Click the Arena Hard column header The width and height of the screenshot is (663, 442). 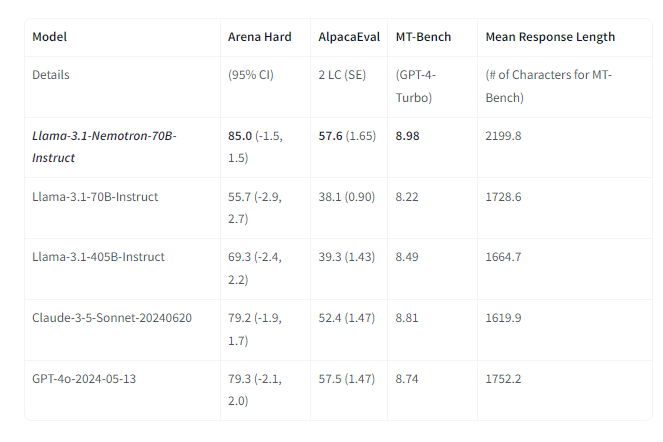(x=260, y=37)
